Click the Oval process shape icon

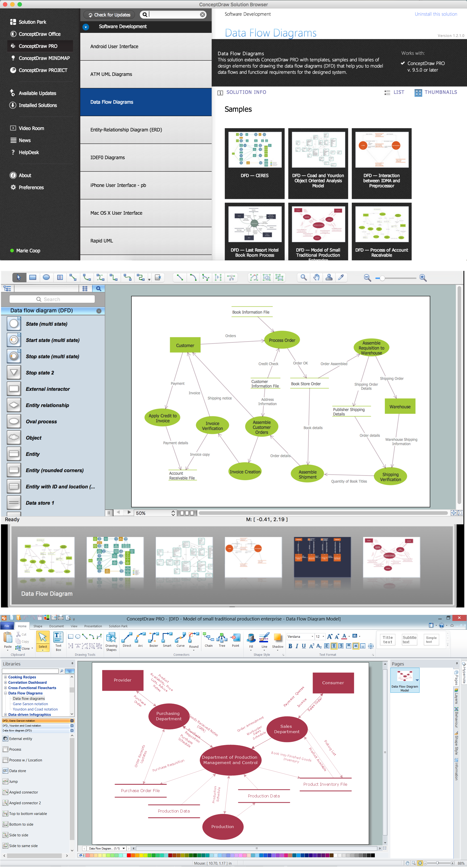point(14,421)
